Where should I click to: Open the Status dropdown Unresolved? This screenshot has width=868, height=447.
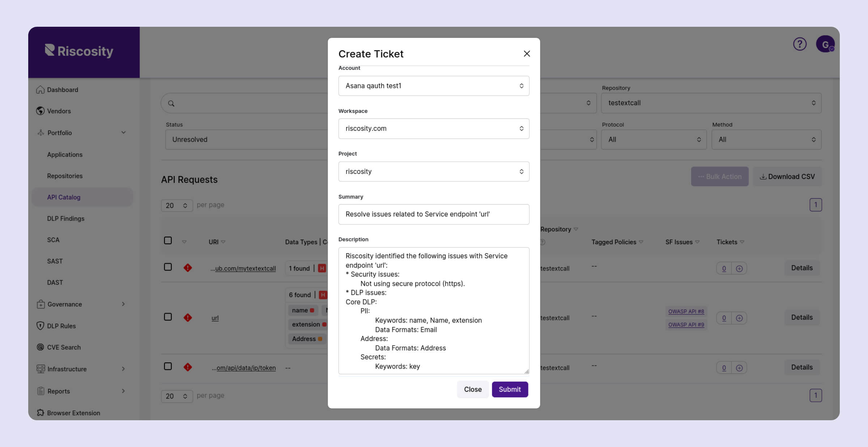(x=246, y=140)
